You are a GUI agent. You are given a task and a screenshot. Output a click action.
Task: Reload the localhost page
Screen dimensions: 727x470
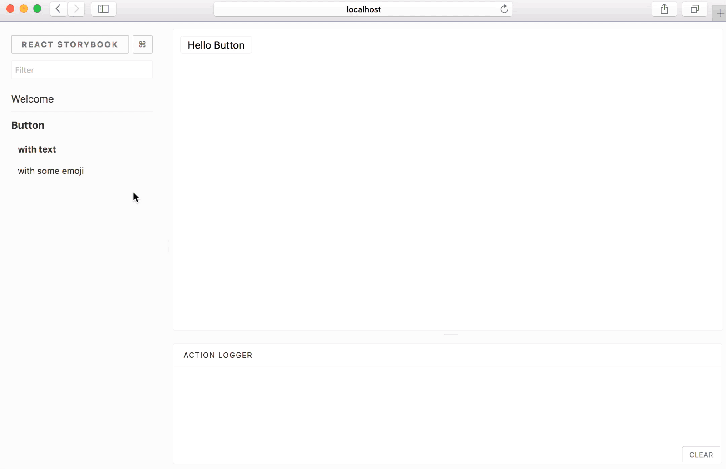(504, 9)
